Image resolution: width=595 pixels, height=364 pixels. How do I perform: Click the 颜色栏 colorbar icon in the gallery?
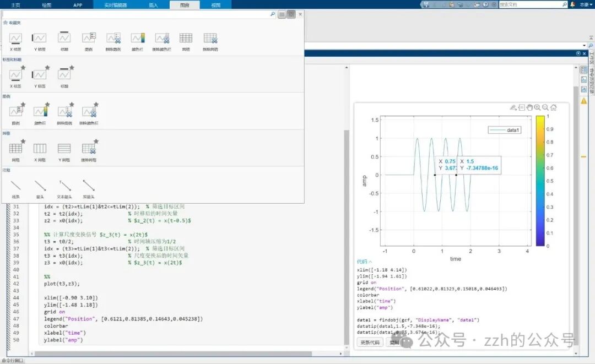tap(137, 37)
